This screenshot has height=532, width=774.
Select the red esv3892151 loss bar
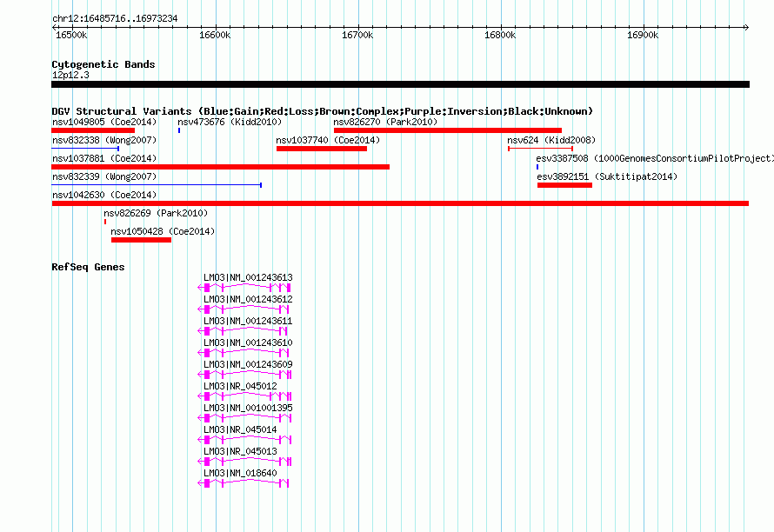pos(564,185)
